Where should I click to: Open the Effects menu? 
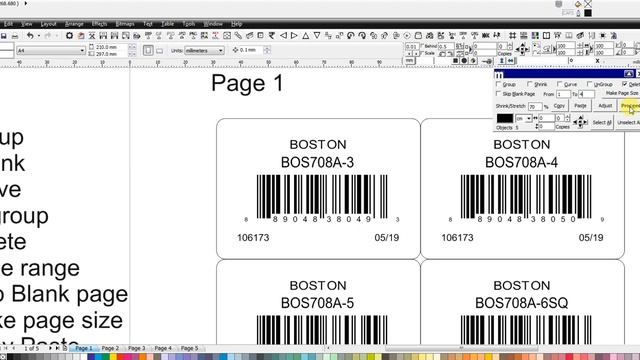[99, 24]
